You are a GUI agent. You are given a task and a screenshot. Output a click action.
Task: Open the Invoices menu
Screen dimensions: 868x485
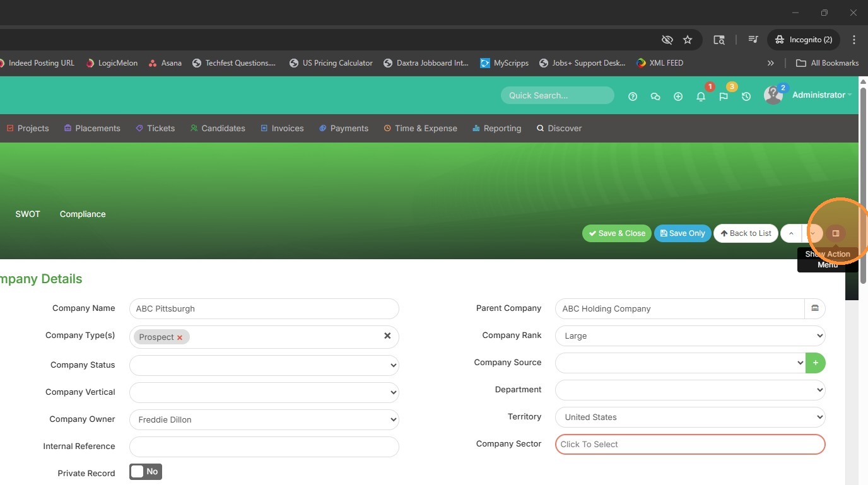click(x=282, y=128)
